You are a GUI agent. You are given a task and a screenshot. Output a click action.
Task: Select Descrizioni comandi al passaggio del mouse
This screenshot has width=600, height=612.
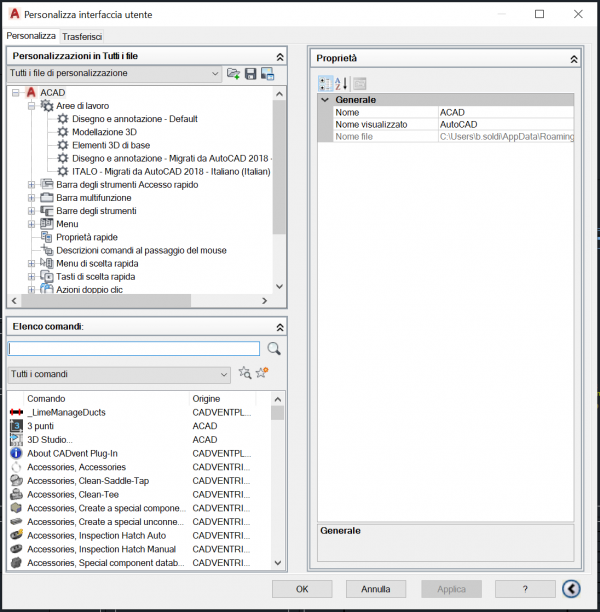[141, 250]
